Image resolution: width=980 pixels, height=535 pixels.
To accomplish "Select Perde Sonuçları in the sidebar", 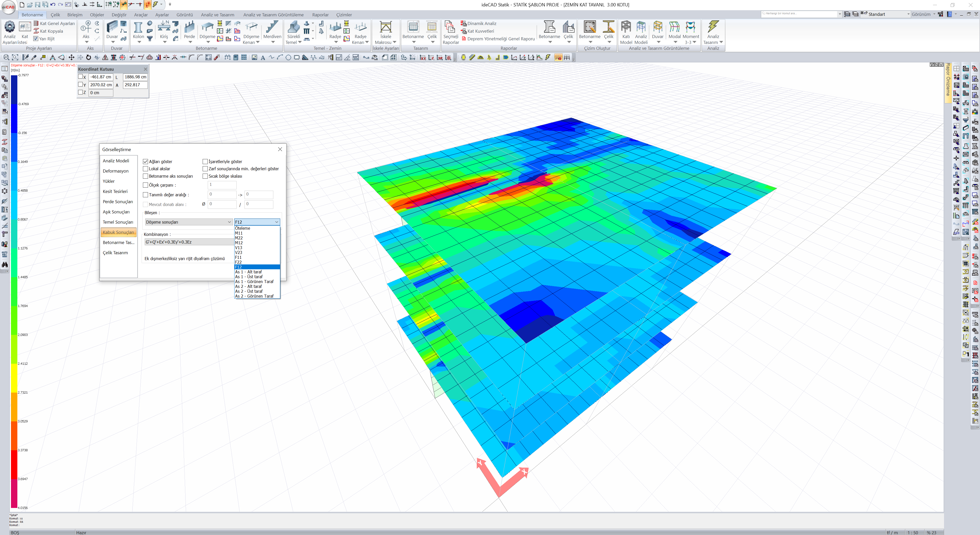I will [118, 202].
